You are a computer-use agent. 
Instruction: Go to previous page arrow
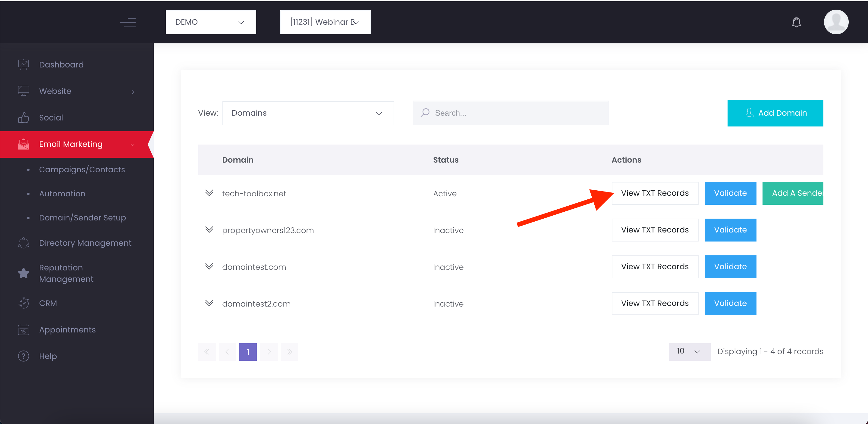[x=228, y=352]
